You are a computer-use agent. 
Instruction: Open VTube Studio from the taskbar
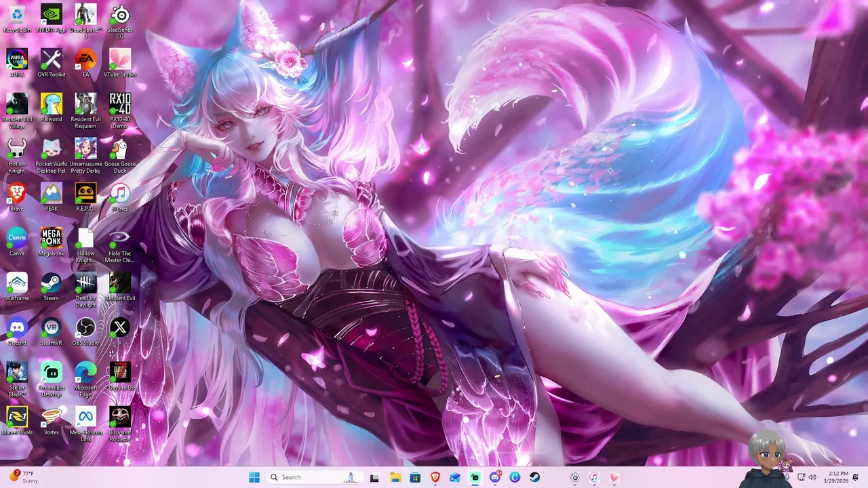click(x=614, y=477)
